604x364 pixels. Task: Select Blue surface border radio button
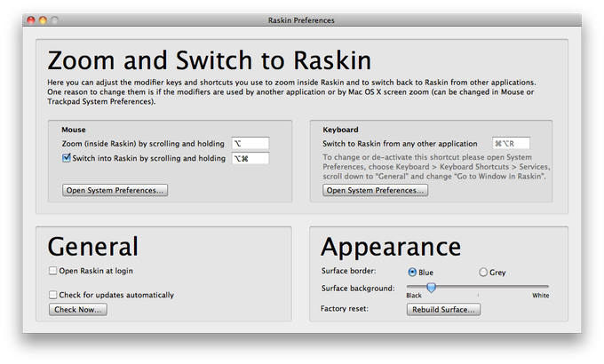[412, 273]
